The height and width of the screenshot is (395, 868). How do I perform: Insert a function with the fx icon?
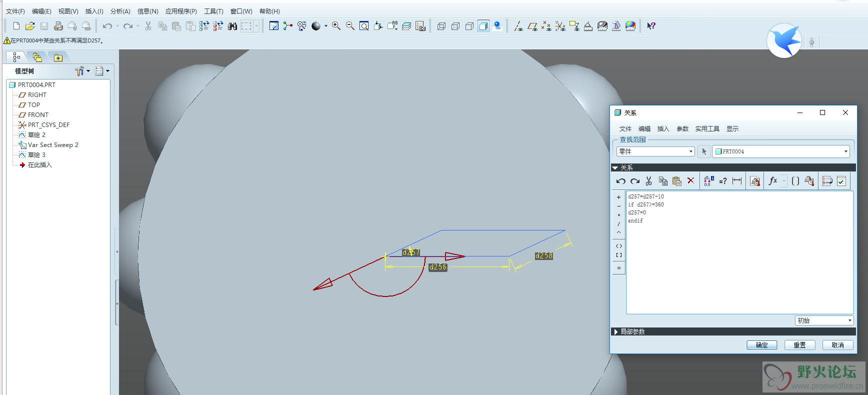[773, 181]
